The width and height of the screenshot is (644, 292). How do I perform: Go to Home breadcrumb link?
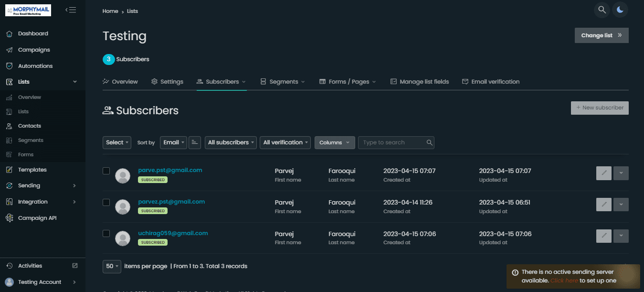tap(110, 11)
